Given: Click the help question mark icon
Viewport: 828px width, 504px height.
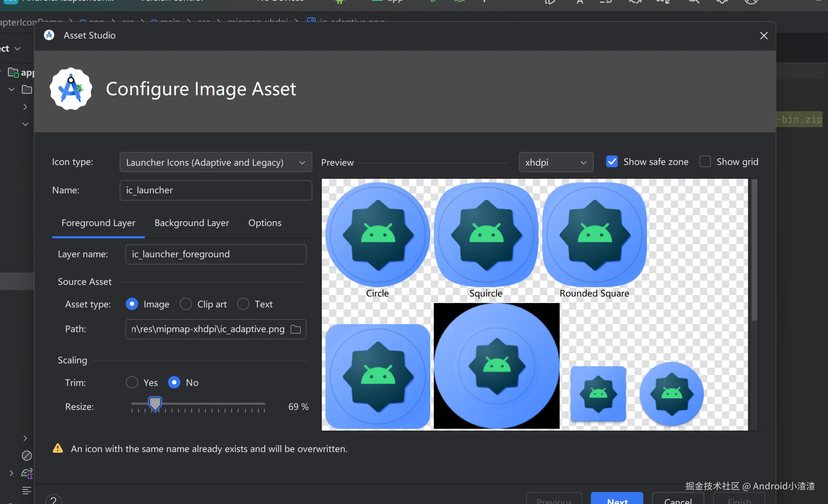Looking at the screenshot, I should 53,500.
